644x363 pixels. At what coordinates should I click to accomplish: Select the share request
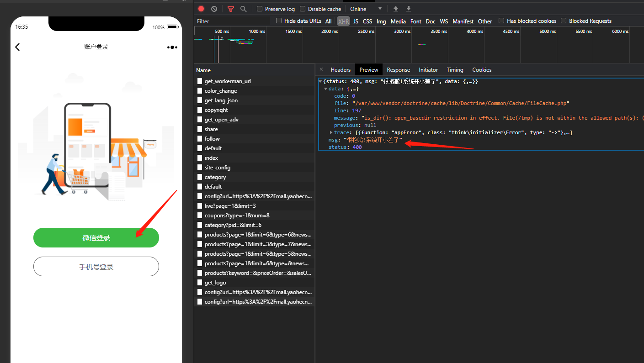(254, 129)
